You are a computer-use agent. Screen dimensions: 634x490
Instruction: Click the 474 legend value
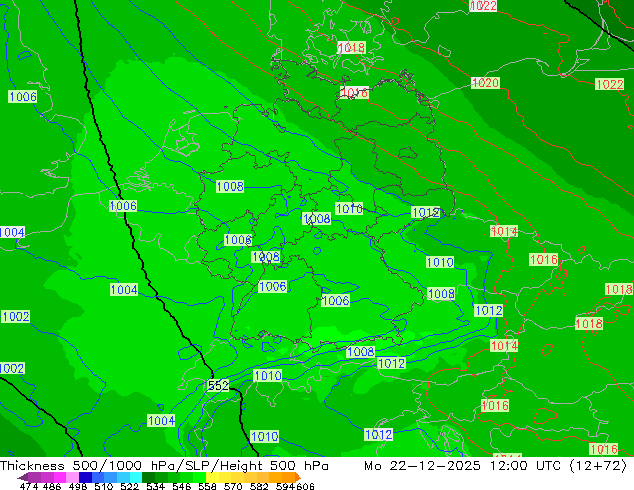click(x=29, y=486)
